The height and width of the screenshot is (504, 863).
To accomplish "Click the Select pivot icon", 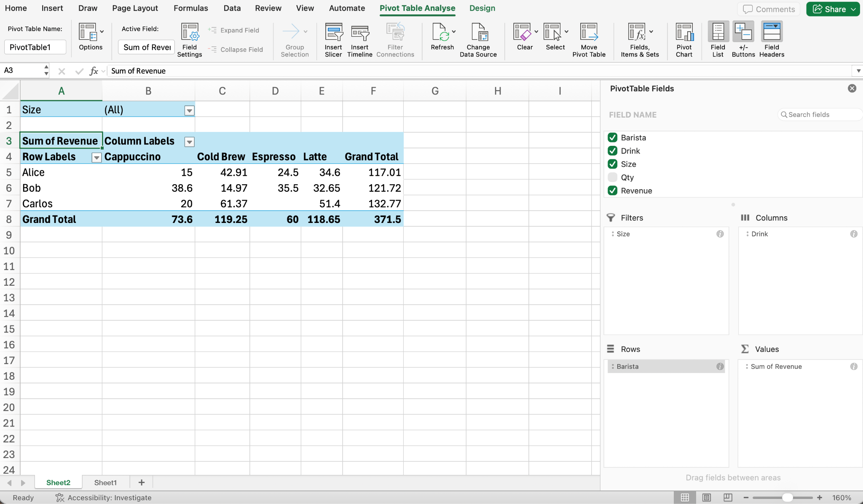I will tap(552, 32).
